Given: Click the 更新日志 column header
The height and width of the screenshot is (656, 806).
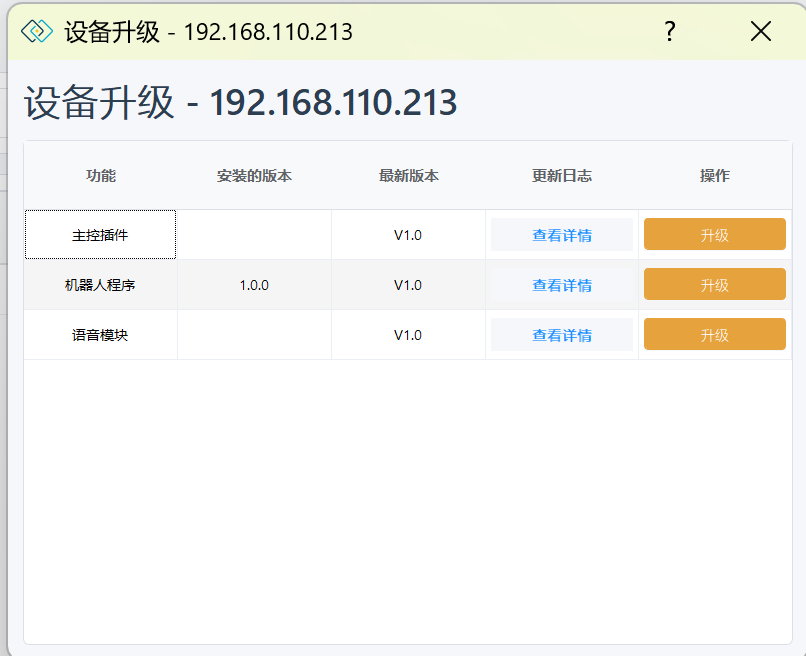Looking at the screenshot, I should [x=562, y=176].
